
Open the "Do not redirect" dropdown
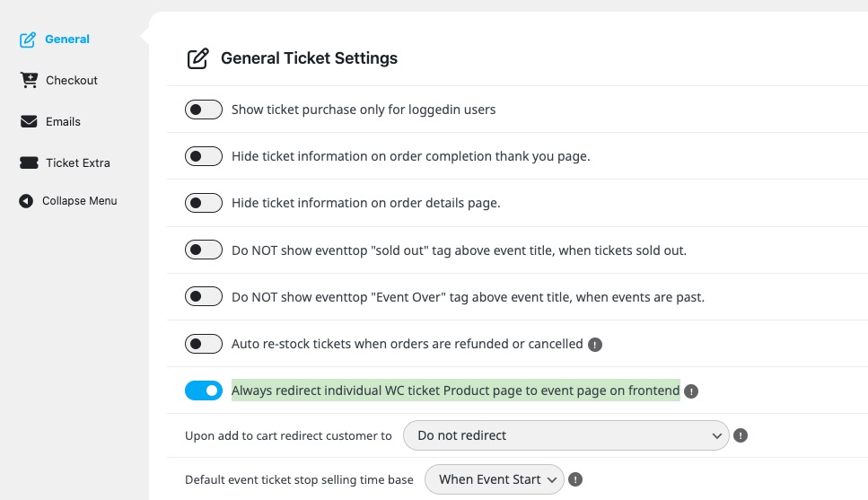click(566, 435)
